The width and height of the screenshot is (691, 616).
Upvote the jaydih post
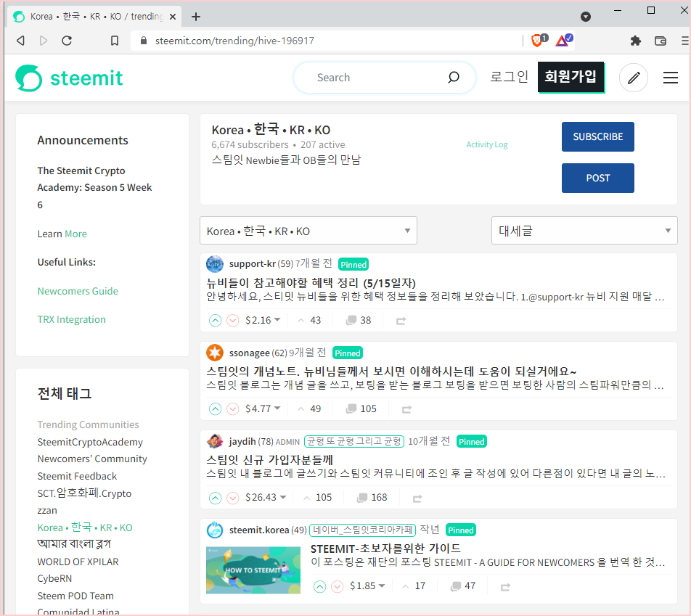click(x=215, y=498)
